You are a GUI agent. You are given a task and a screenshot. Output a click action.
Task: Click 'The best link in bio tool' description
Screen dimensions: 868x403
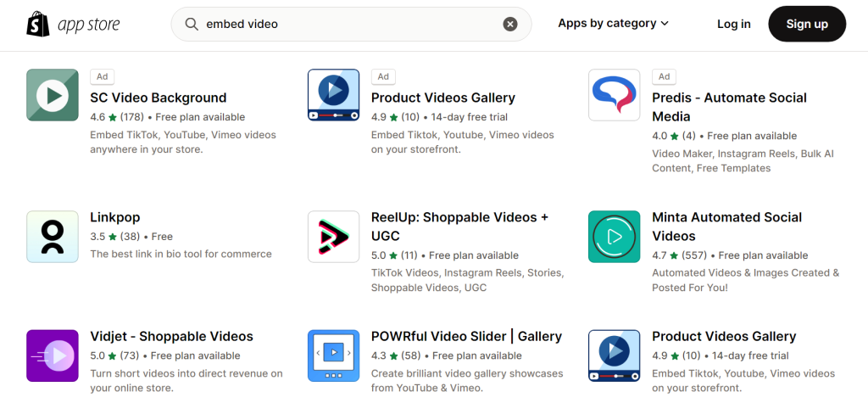[x=181, y=254]
